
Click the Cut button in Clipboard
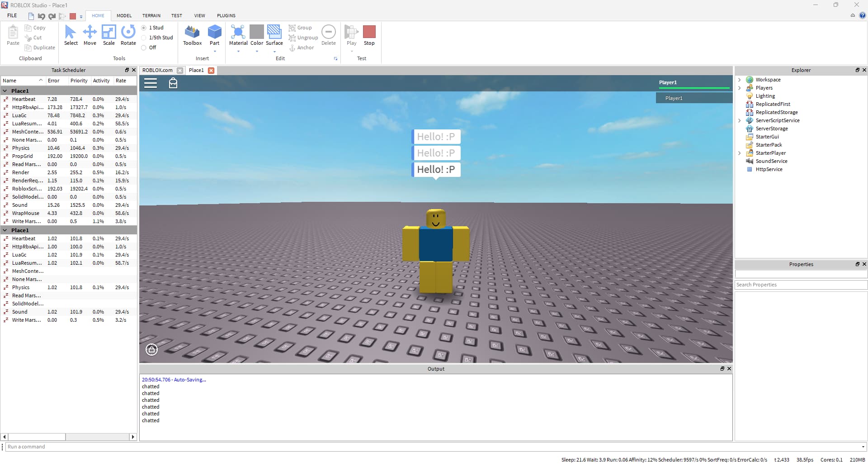click(x=33, y=38)
